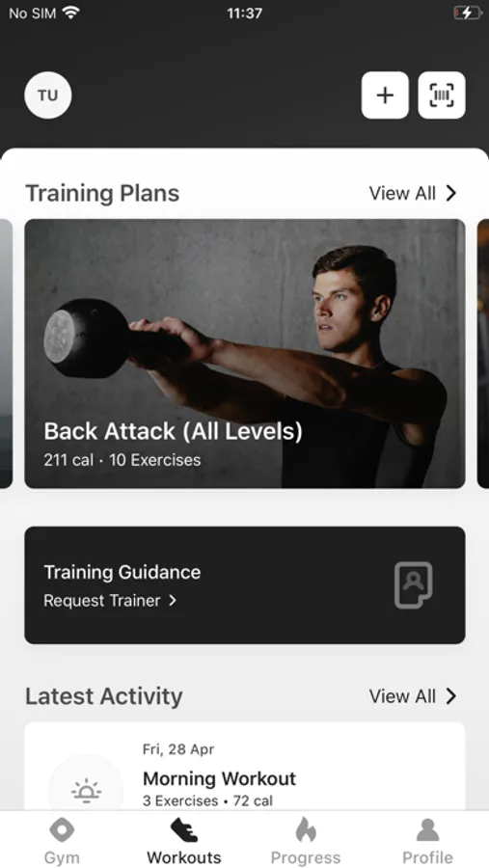Expand Training Plans via View All chevron

[x=451, y=193]
